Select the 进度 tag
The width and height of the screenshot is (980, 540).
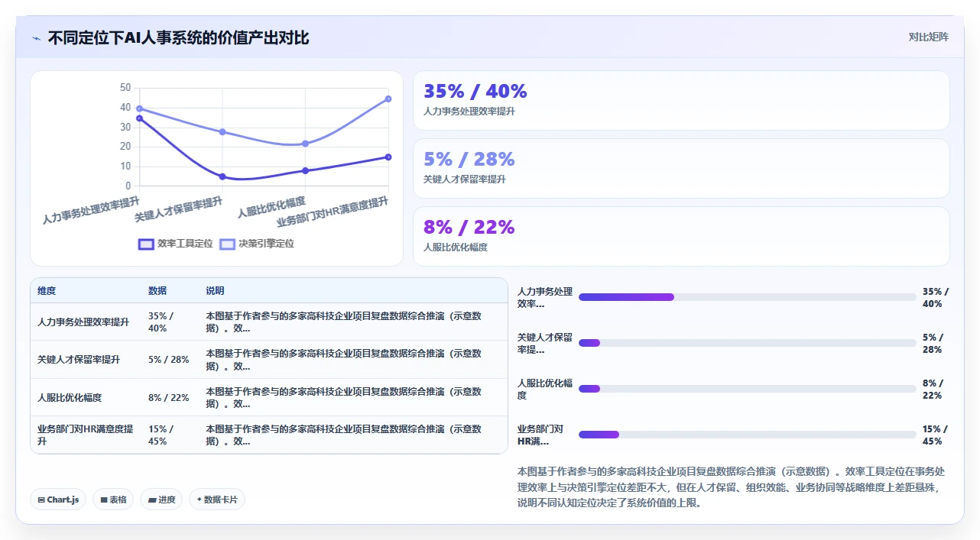point(161,500)
